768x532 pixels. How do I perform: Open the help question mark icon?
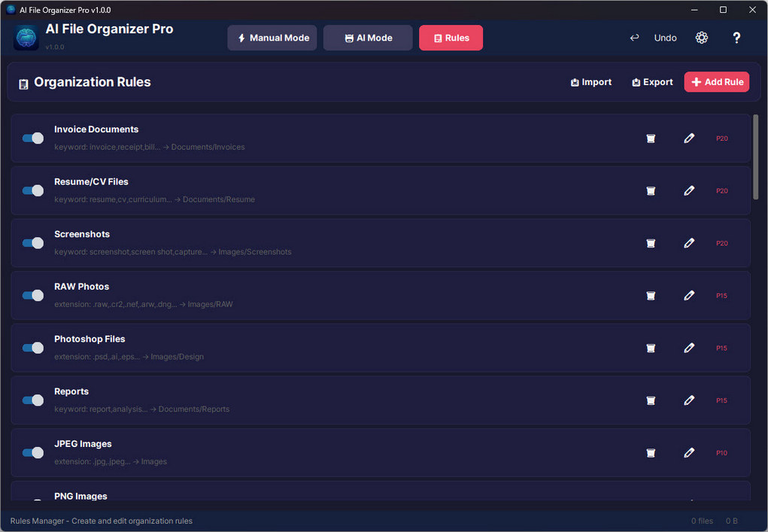[736, 37]
